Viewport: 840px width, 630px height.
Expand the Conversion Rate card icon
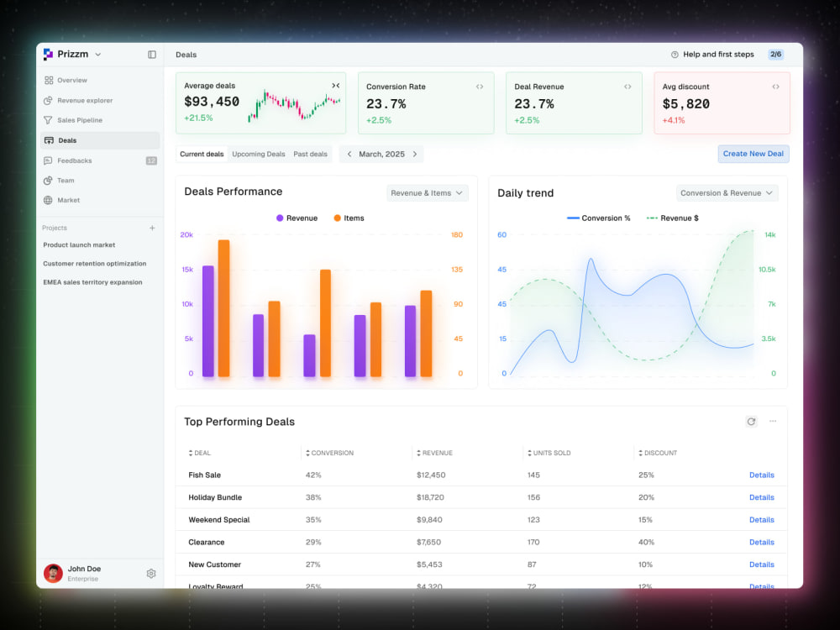[480, 87]
